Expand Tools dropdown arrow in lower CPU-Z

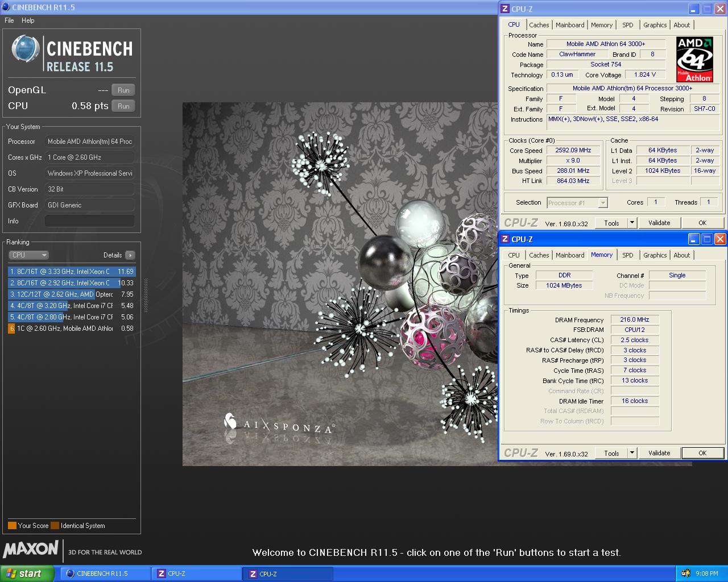coord(632,454)
